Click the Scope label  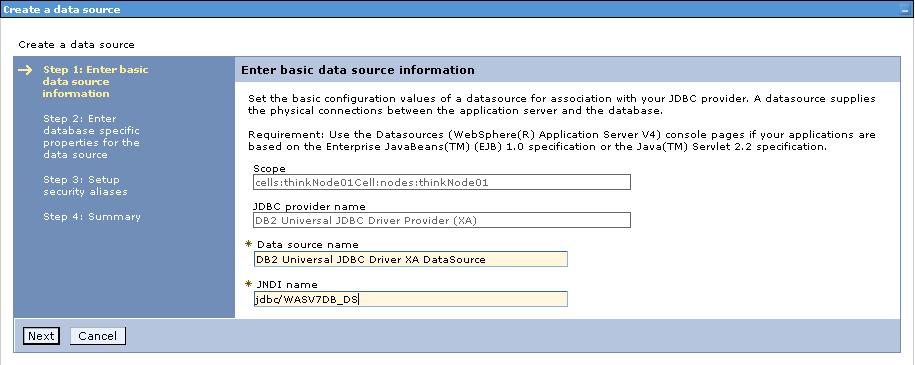click(x=270, y=169)
